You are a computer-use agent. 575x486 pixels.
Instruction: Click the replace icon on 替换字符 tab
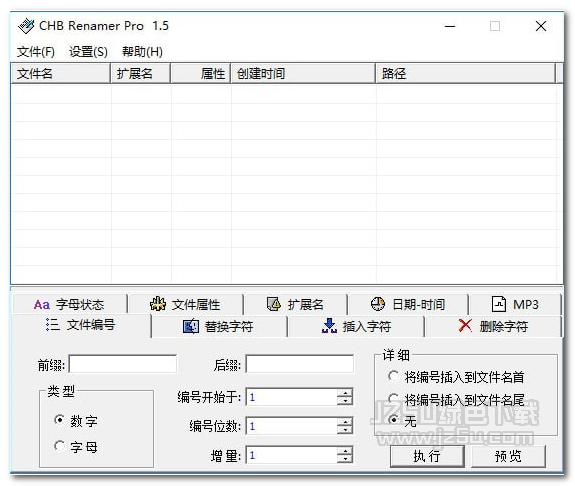191,326
